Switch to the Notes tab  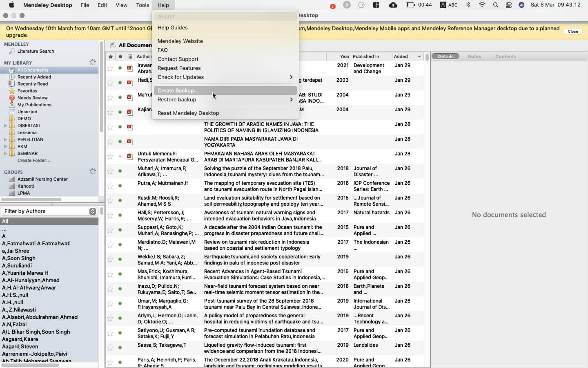(474, 56)
